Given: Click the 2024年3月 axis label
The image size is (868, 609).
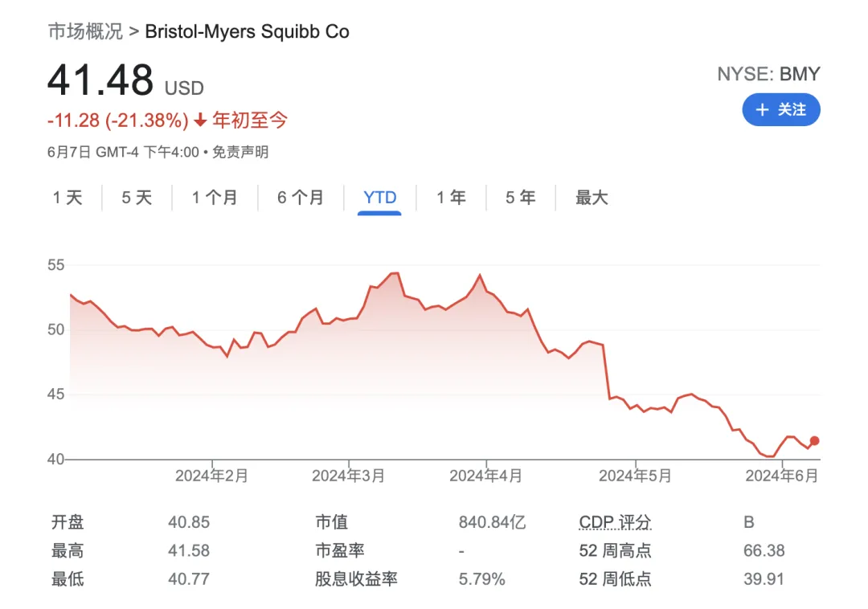Looking at the screenshot, I should tap(348, 476).
